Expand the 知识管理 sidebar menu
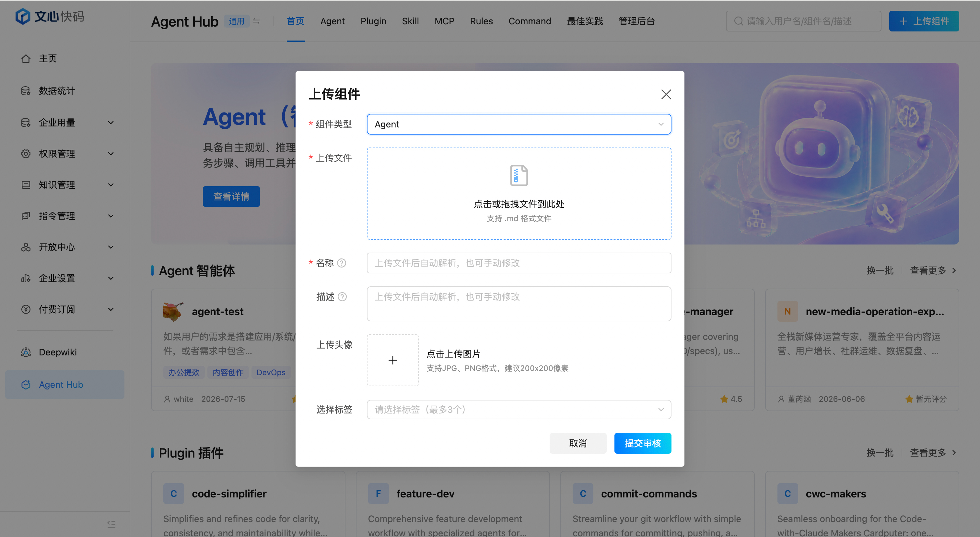The image size is (980, 537). (111, 185)
